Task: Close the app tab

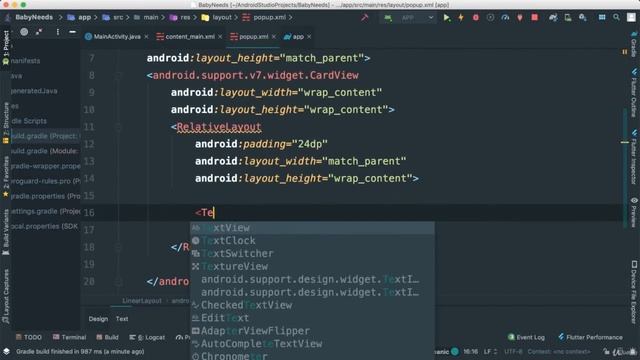Action: [x=309, y=37]
